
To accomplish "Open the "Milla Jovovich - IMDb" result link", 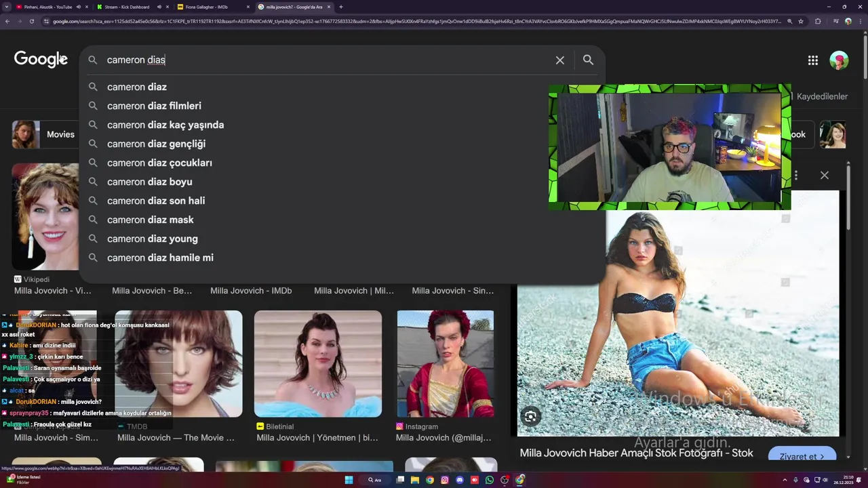I will click(x=251, y=291).
